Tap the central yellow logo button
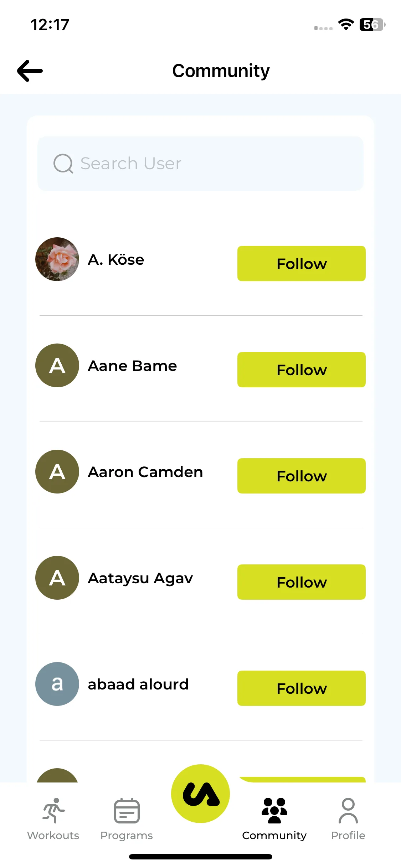Viewport: 401px width, 868px height. tap(200, 794)
